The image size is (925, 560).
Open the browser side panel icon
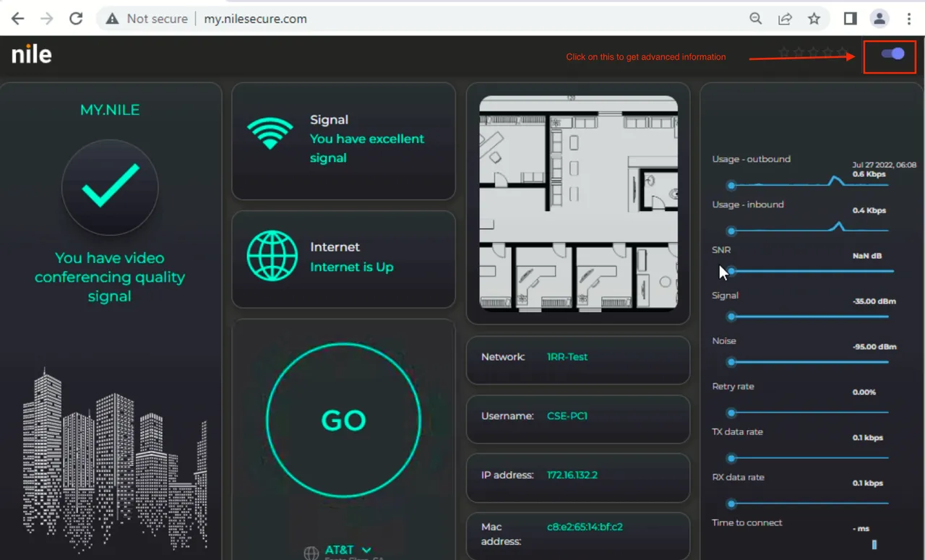[x=850, y=18]
